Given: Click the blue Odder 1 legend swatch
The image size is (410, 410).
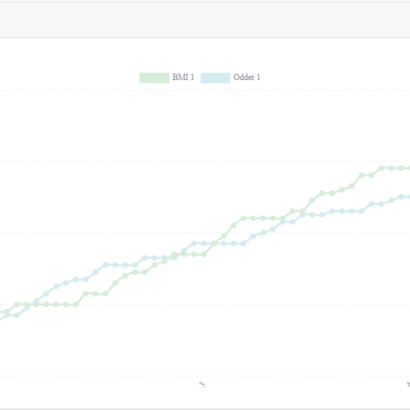Looking at the screenshot, I should point(215,78).
